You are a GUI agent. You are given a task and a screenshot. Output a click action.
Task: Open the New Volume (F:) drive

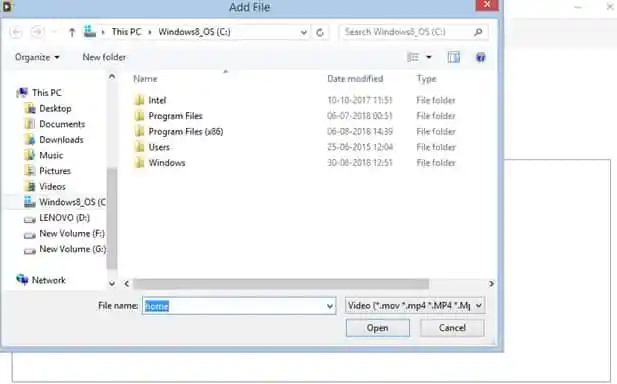tap(64, 234)
